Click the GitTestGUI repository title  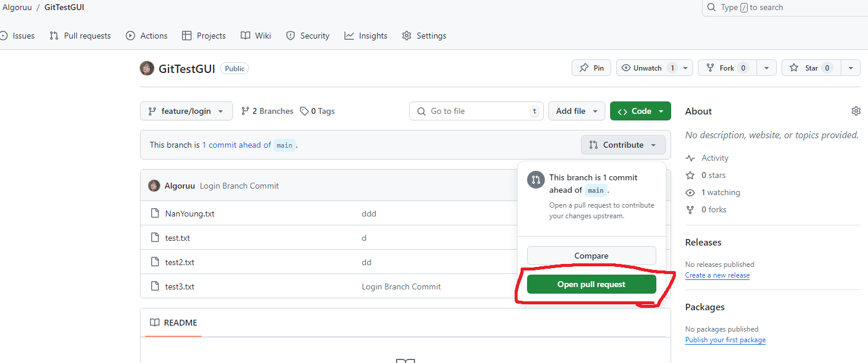(187, 68)
